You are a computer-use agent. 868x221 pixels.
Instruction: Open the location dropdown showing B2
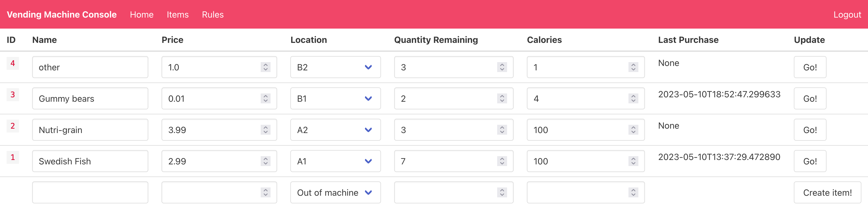335,67
